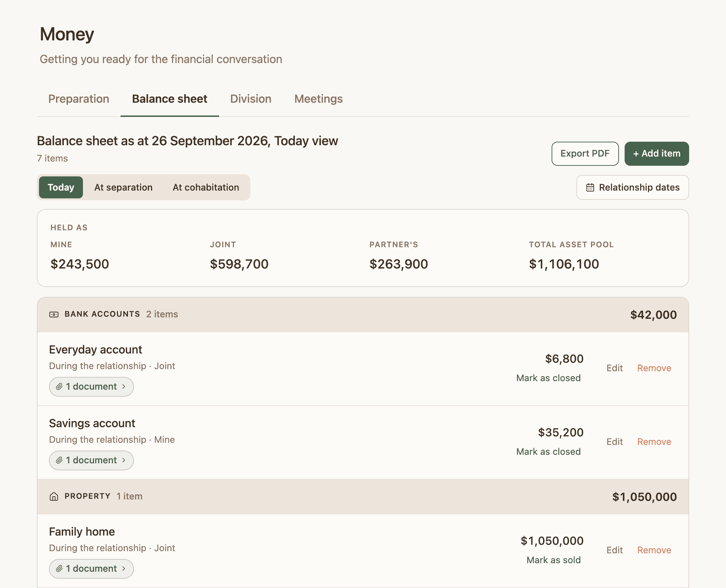Screen dimensions: 726x588
Task: Click the Partner's total $263,900
Action: pos(399,264)
